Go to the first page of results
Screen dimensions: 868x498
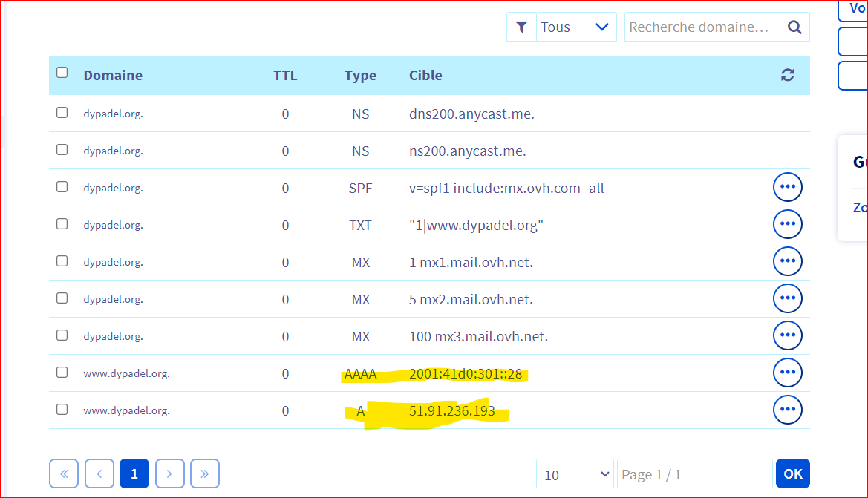pyautogui.click(x=64, y=474)
